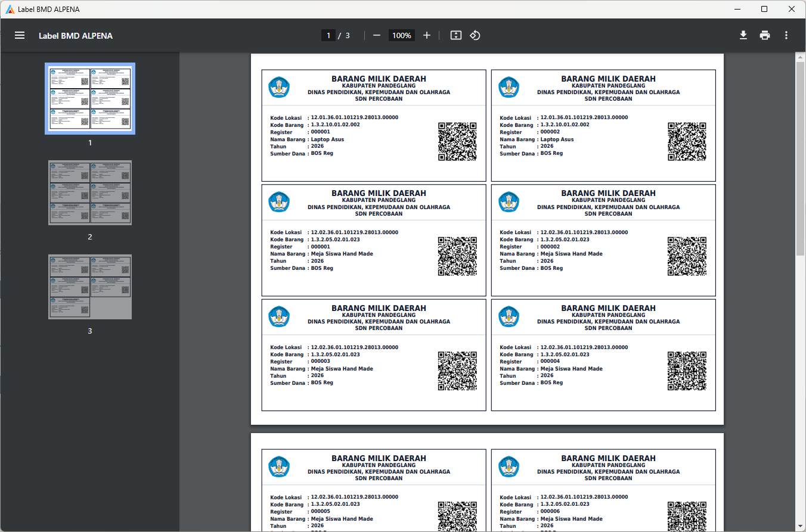Screen dimensions: 806x532
Task: Click register value '000005' on second page
Action: pyautogui.click(x=320, y=511)
